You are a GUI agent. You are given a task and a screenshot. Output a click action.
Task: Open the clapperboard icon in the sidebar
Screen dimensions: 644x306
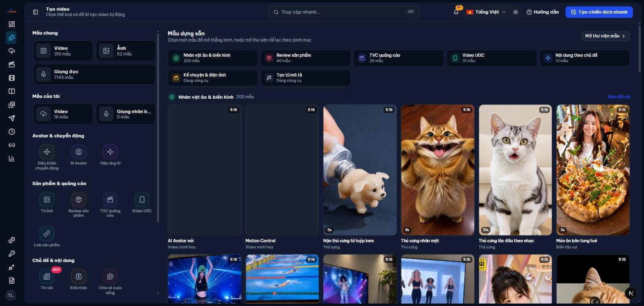11,65
